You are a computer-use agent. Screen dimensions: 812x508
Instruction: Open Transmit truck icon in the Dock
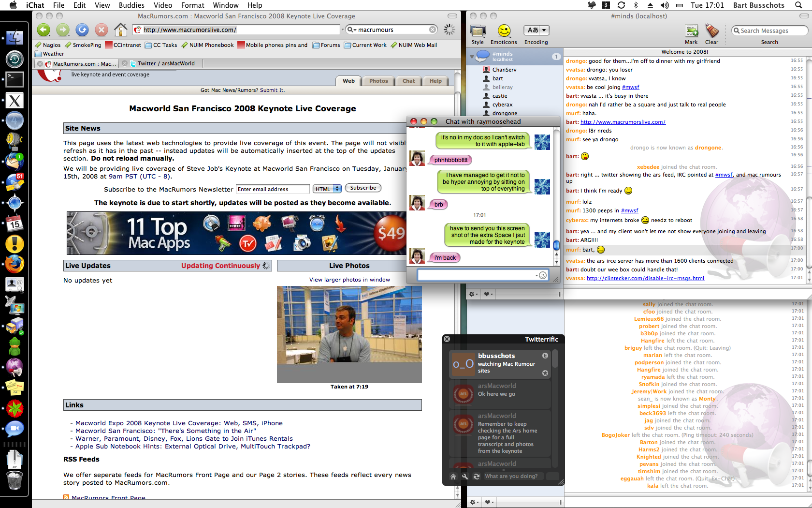click(14, 326)
